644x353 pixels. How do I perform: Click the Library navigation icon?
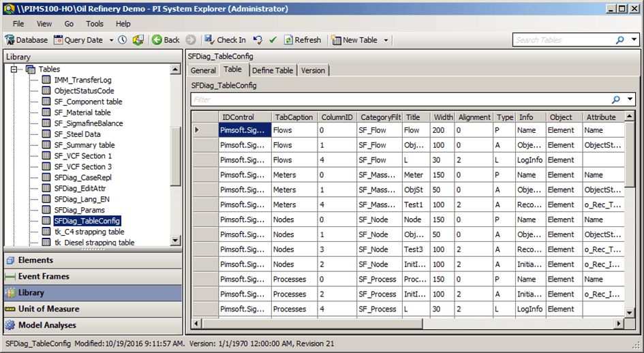11,292
